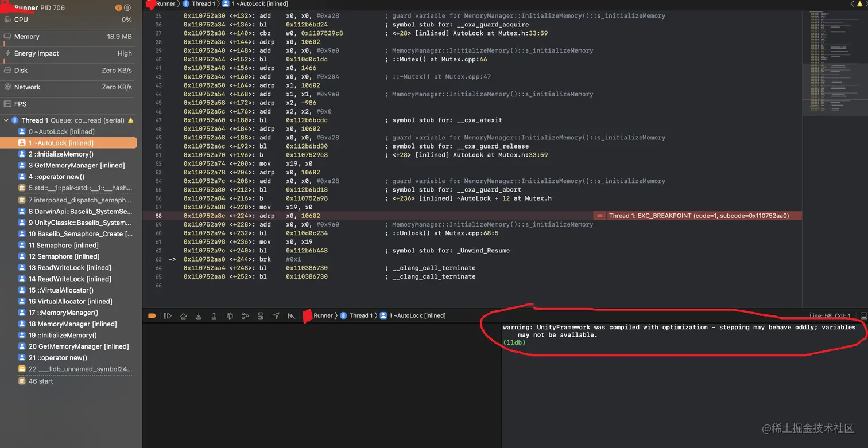Click Runner in the debug bar path
This screenshot has width=868, height=448.
pos(323,315)
